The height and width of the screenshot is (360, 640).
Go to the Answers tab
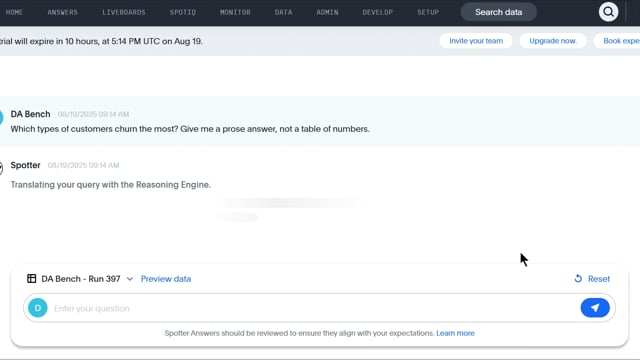pyautogui.click(x=62, y=12)
